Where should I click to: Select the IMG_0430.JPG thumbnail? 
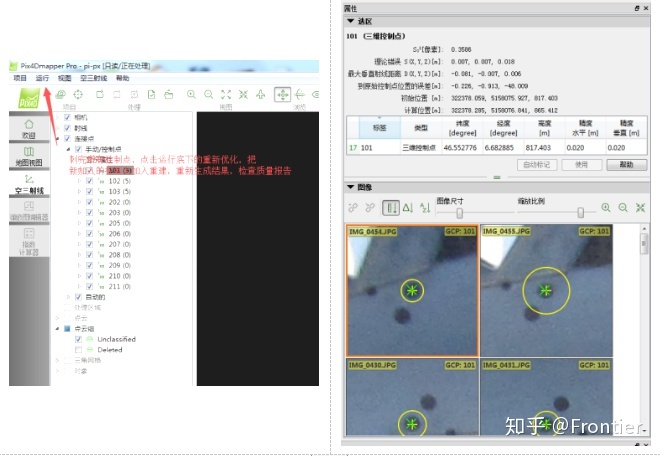point(412,397)
